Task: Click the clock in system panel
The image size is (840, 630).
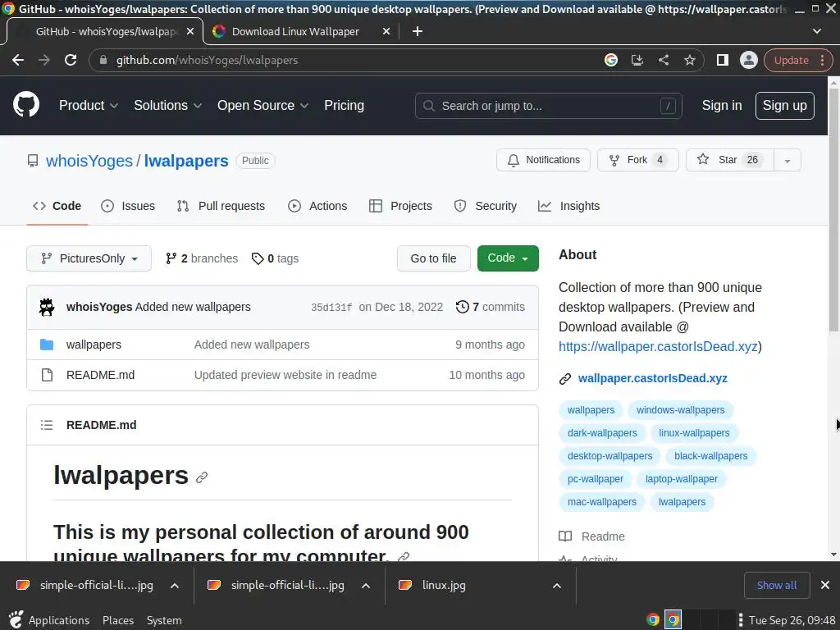Action: (792, 620)
